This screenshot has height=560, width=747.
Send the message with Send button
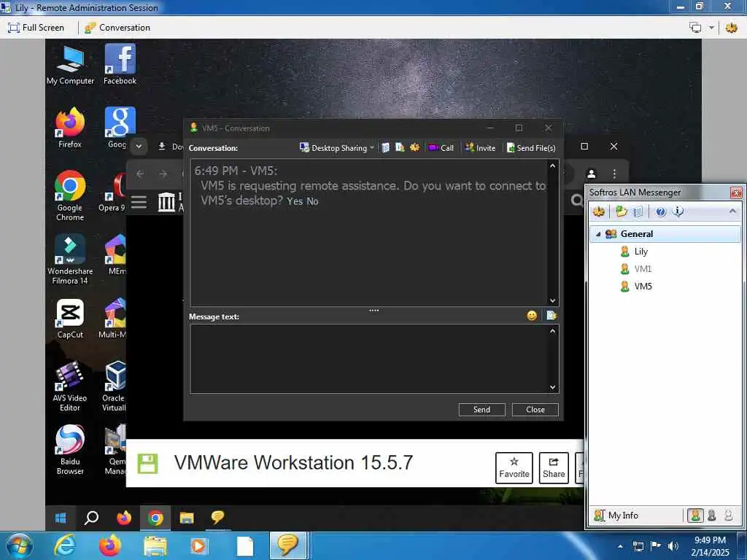481,410
